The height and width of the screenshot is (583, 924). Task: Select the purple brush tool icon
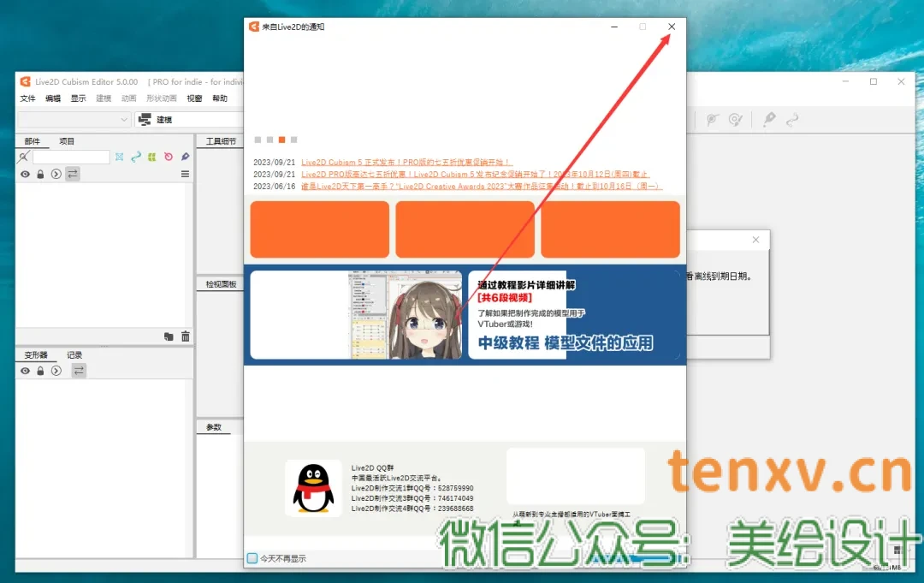click(185, 158)
